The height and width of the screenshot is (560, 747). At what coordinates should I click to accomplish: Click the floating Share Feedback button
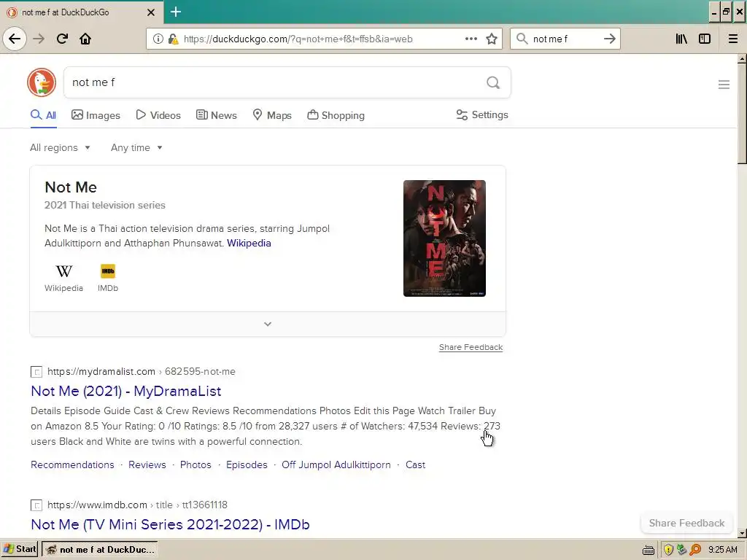coord(686,523)
